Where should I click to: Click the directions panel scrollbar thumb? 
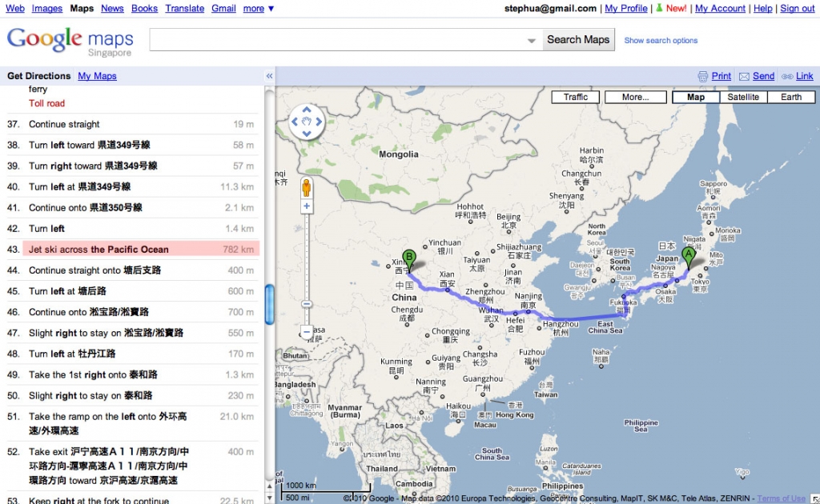(269, 305)
